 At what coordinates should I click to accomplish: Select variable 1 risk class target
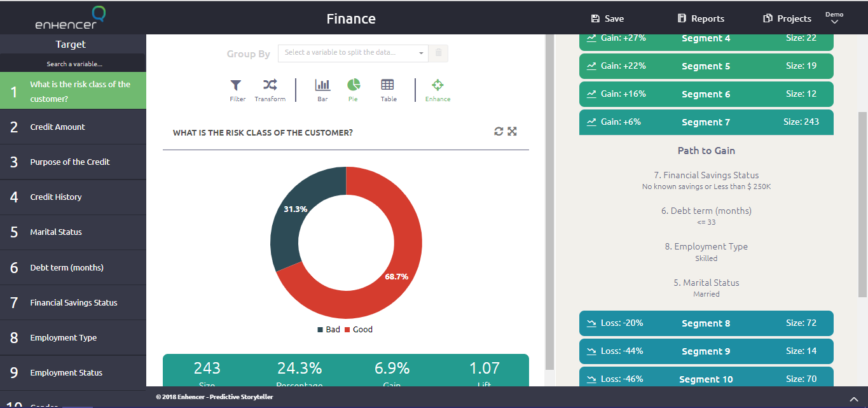[73, 91]
